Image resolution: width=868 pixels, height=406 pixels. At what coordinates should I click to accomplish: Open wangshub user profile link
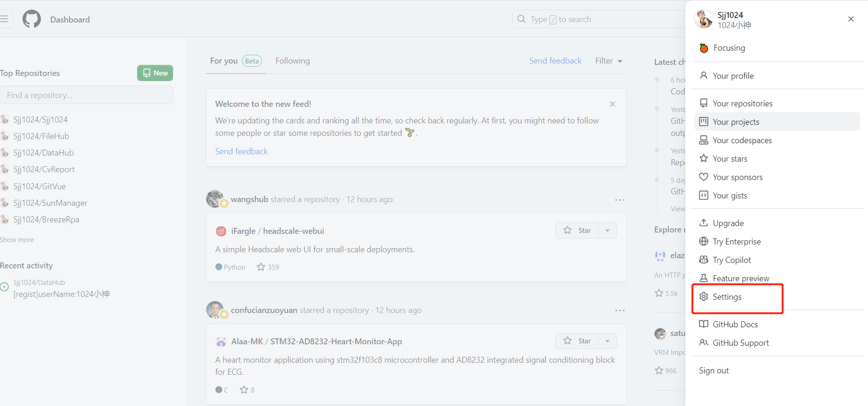click(x=249, y=199)
